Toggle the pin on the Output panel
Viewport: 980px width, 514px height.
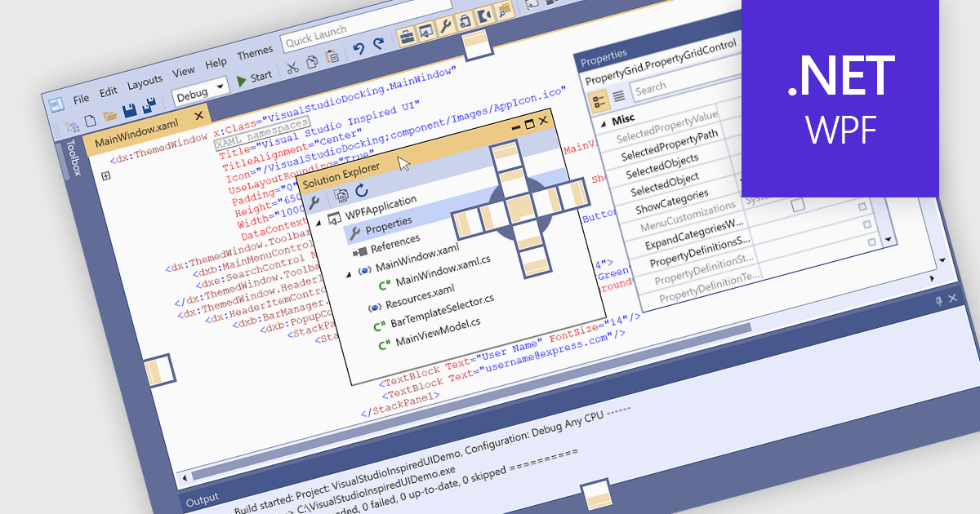(939, 300)
